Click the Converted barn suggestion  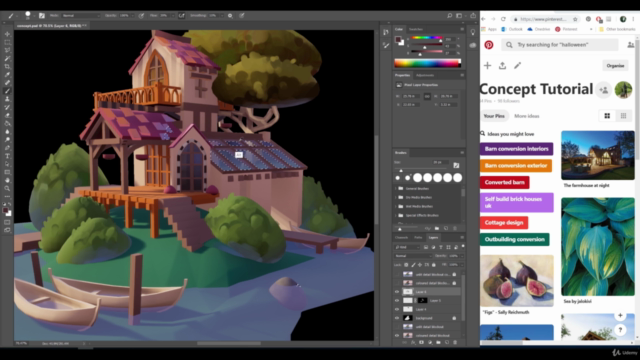click(505, 182)
